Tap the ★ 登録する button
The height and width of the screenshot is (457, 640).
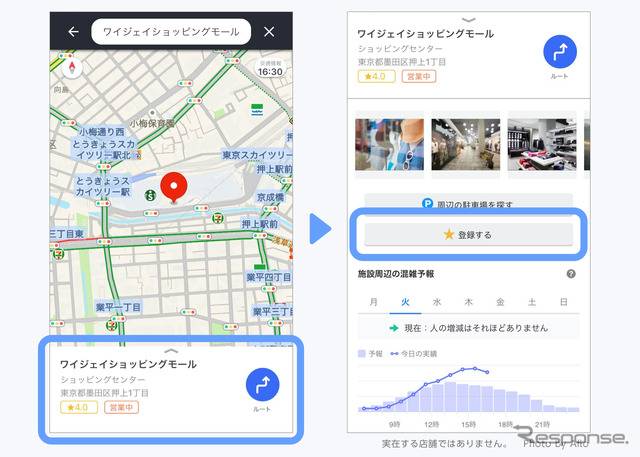tap(469, 235)
